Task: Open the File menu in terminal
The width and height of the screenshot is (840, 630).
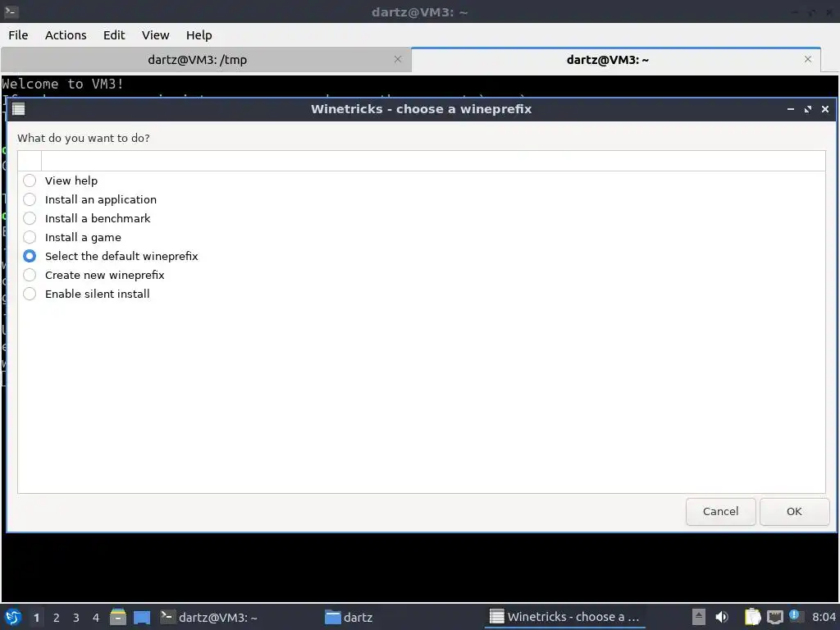Action: 18,34
